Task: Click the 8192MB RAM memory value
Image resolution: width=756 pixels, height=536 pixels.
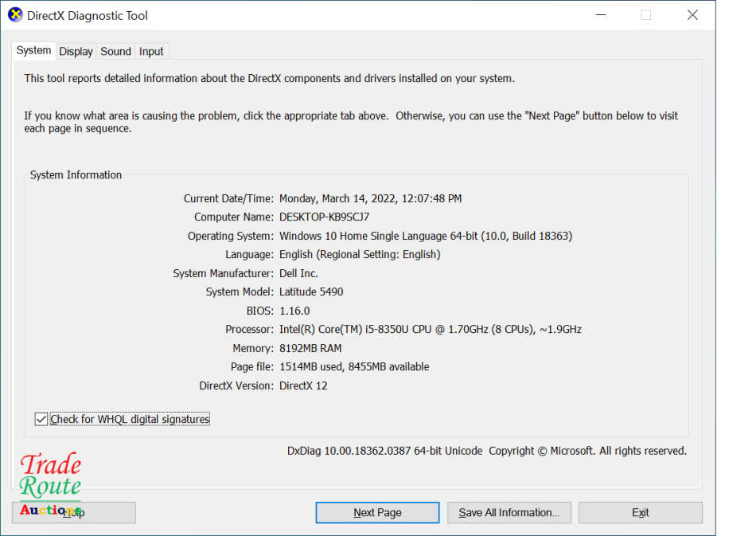Action: pos(310,348)
